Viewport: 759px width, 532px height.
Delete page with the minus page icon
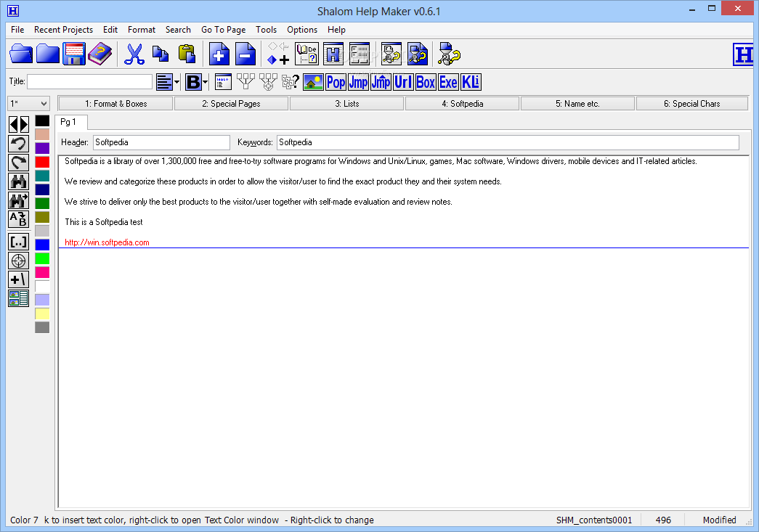point(246,54)
